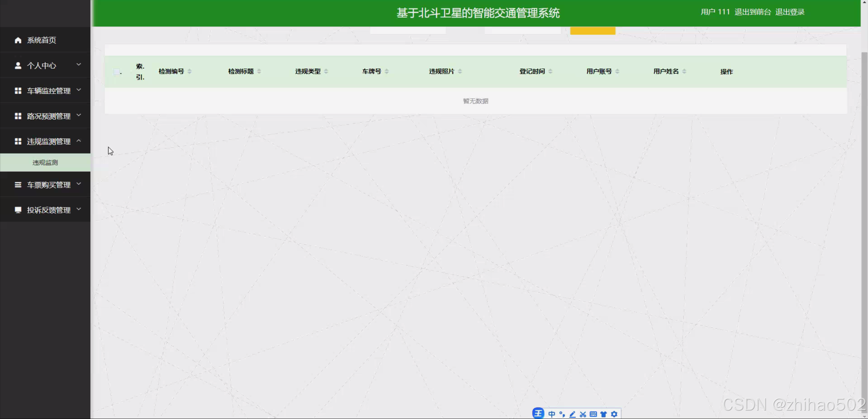
Task: Toggle Chinese/English input mode 中 button
Action: pos(552,414)
